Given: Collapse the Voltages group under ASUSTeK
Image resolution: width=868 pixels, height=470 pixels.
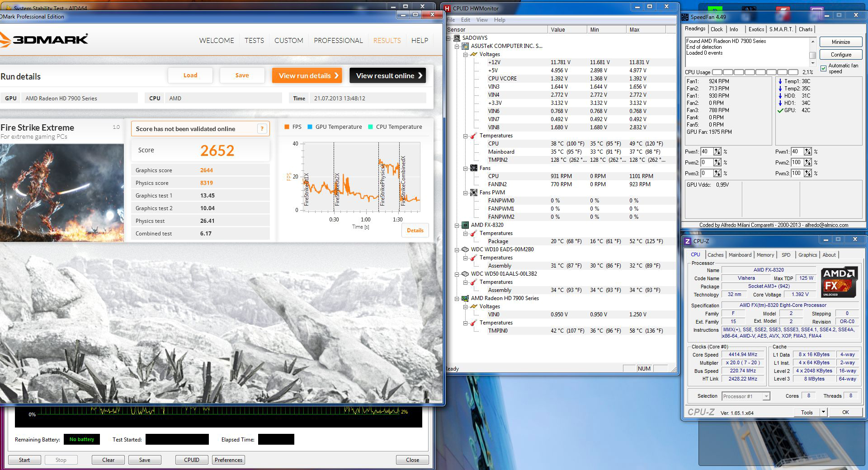Looking at the screenshot, I should pyautogui.click(x=465, y=54).
